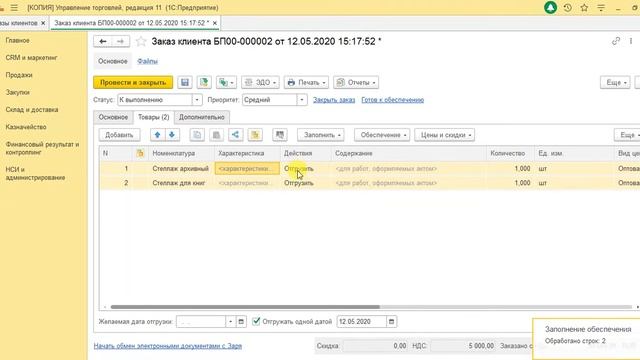Open НСИ и администрирование section
This screenshot has width=640, height=360.
coord(35,173)
